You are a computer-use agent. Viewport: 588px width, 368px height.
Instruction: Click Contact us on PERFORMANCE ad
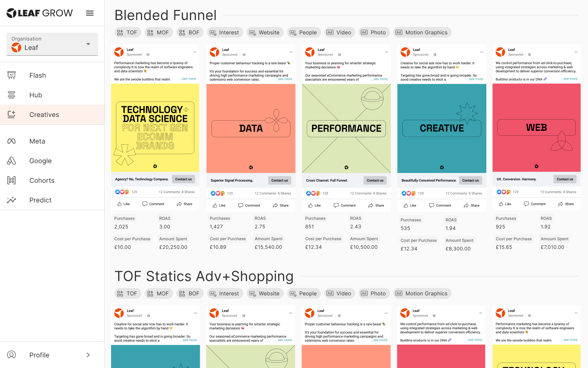pos(375,180)
